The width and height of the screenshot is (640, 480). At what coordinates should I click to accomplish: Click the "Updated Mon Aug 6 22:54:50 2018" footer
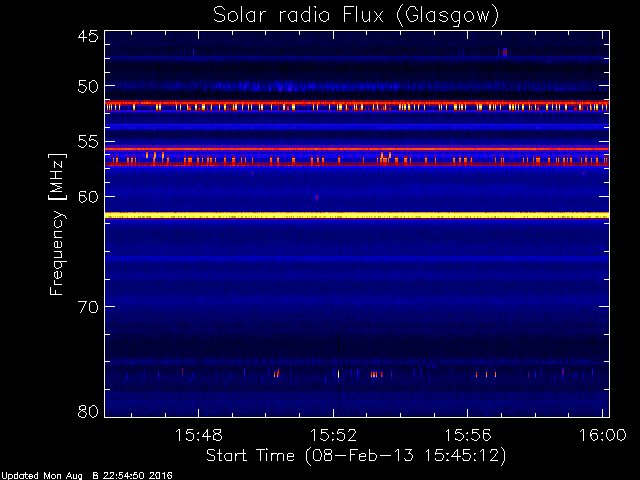pos(86,476)
